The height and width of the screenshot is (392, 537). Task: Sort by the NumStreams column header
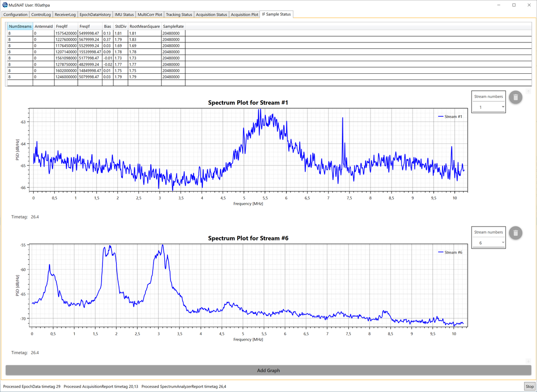pyautogui.click(x=20, y=26)
